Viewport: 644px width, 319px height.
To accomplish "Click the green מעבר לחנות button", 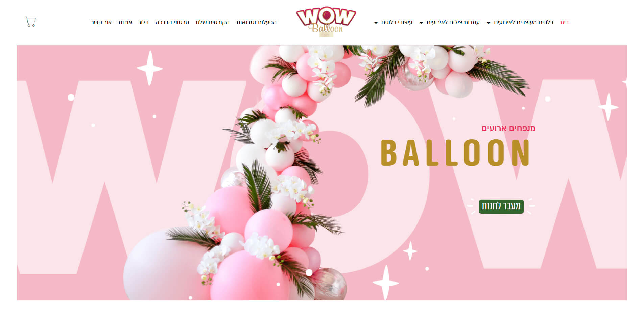I will click(501, 206).
